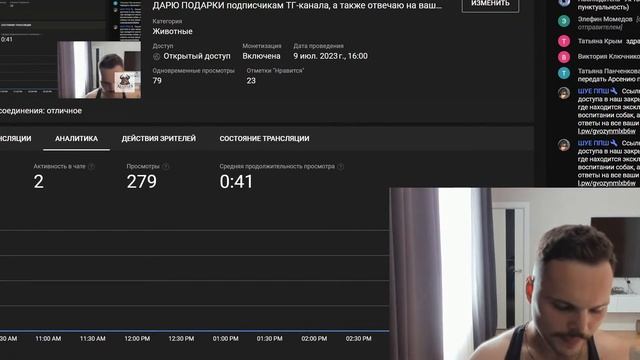Viewport: 640px width, 360px height.
Task: Click the name Элефин Момедов in chat
Action: tap(605, 19)
